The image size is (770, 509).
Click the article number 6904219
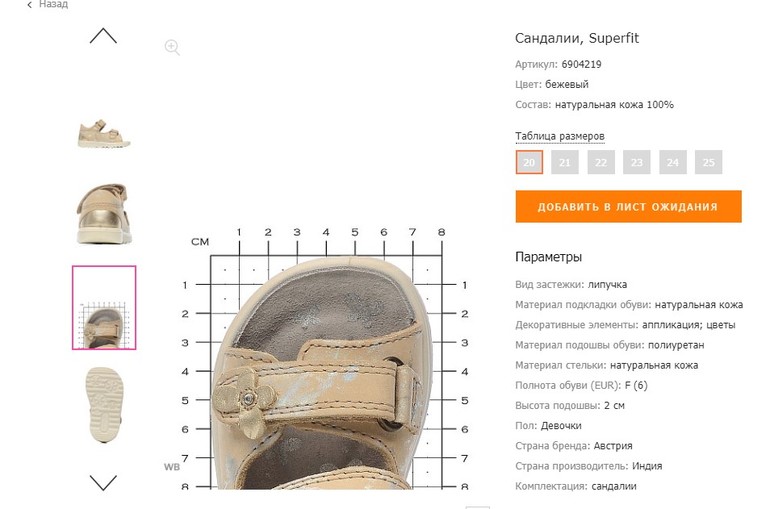pos(581,64)
